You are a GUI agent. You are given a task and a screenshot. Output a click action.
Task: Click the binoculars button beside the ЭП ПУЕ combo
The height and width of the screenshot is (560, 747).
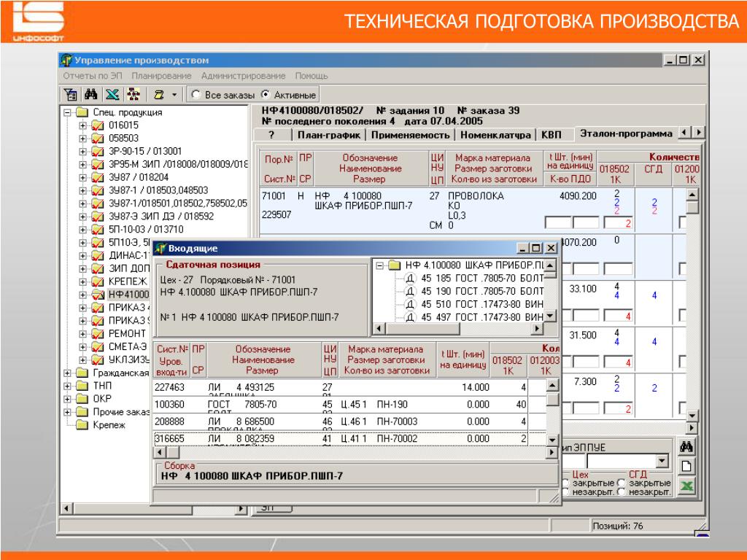[x=686, y=447]
